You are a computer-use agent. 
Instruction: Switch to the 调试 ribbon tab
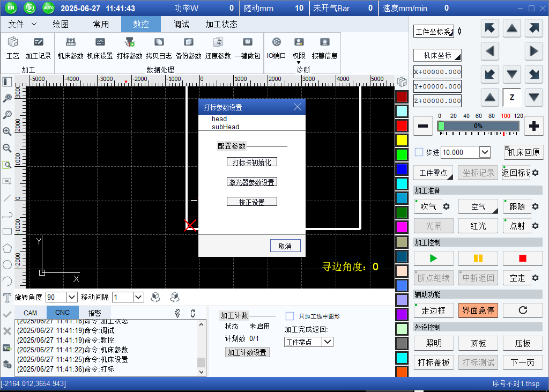[x=181, y=24]
